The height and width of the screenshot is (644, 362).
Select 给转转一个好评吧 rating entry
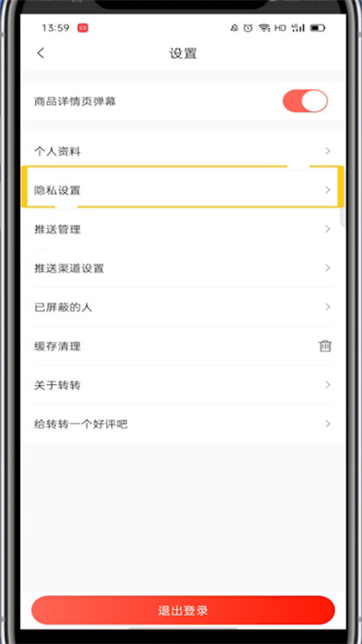(x=183, y=424)
